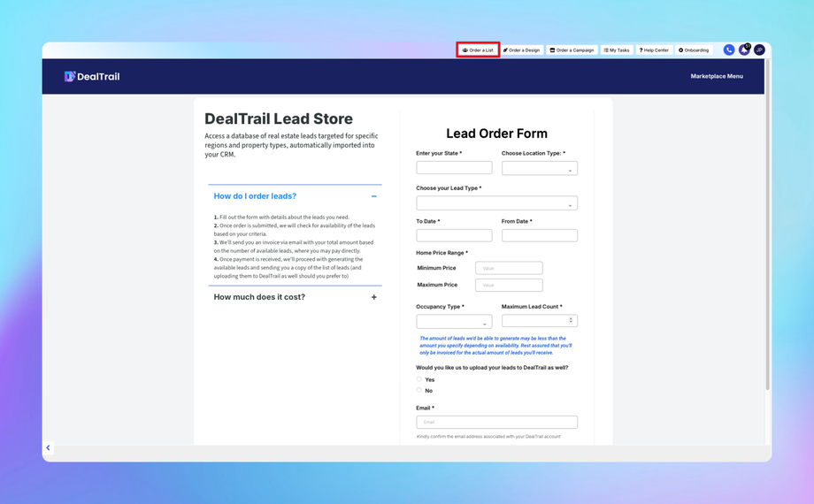Viewport: 814px width, 504px height.
Task: Open the Choose your Lead Type dropdown
Action: 497,203
